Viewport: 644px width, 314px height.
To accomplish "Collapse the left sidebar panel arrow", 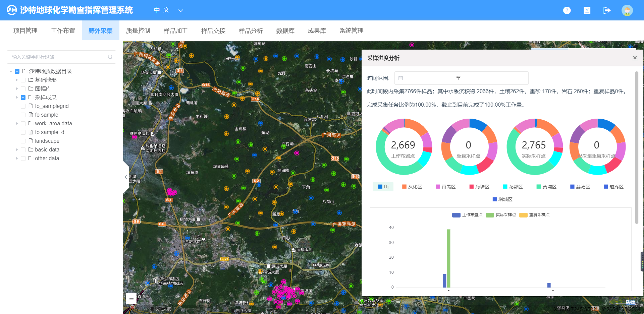I will tap(126, 177).
